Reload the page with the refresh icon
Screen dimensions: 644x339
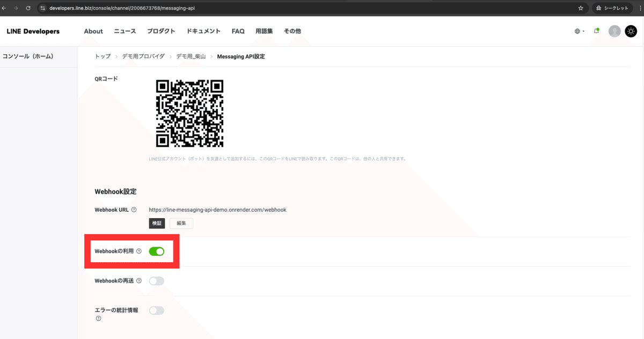click(28, 8)
